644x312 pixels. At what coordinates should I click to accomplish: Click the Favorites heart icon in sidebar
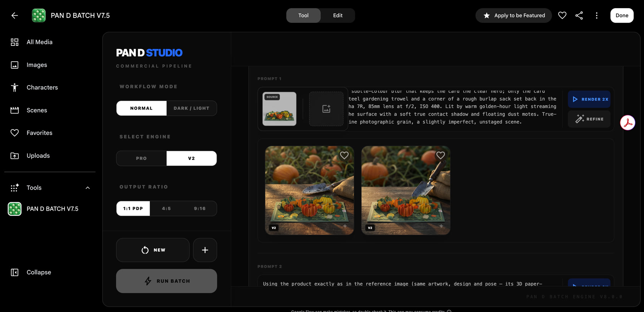pyautogui.click(x=15, y=133)
